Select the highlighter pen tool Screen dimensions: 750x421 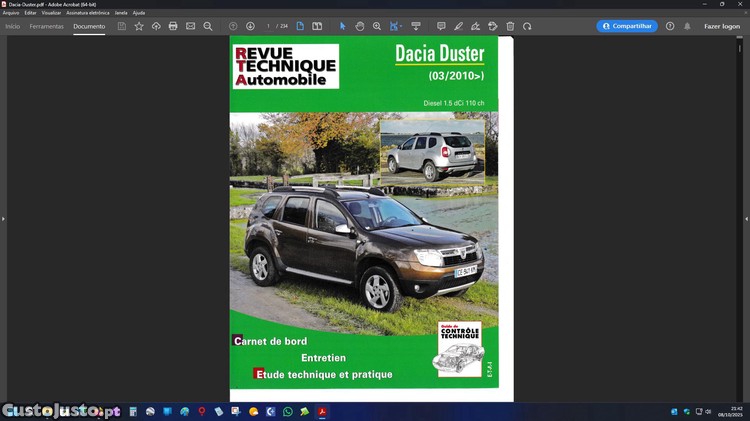(x=458, y=26)
